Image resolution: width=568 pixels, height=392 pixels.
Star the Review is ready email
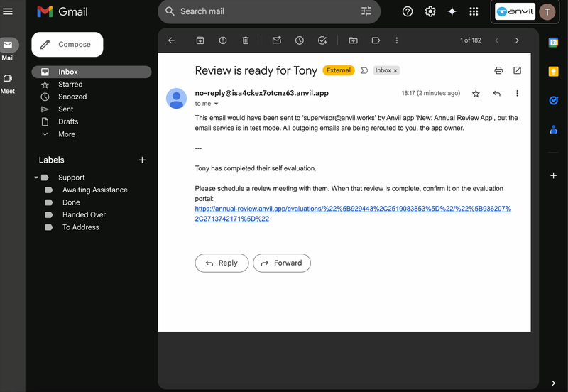click(x=476, y=94)
